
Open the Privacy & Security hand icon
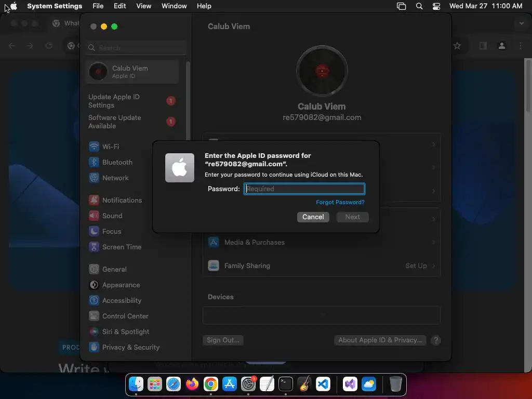pos(94,348)
